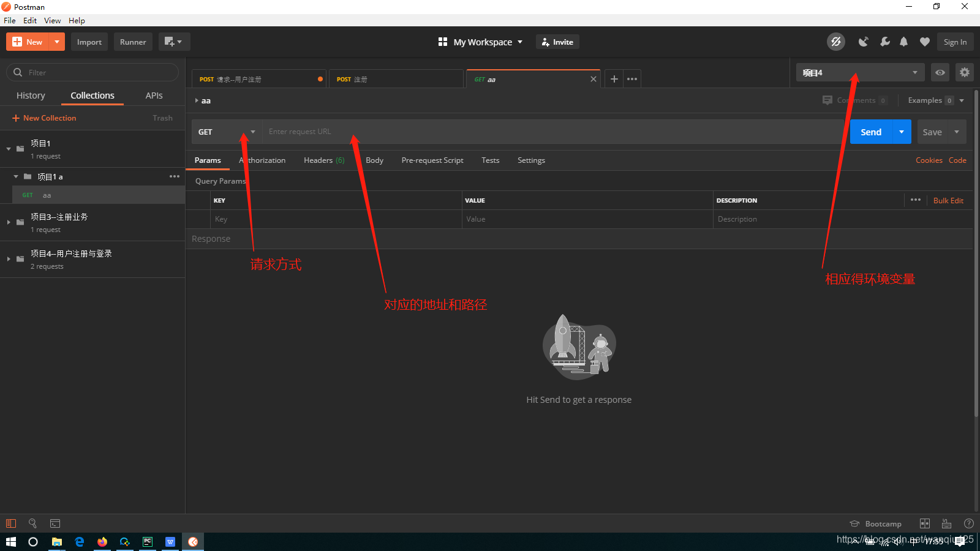
Task: Open the satellite capture requests icon
Action: (863, 42)
